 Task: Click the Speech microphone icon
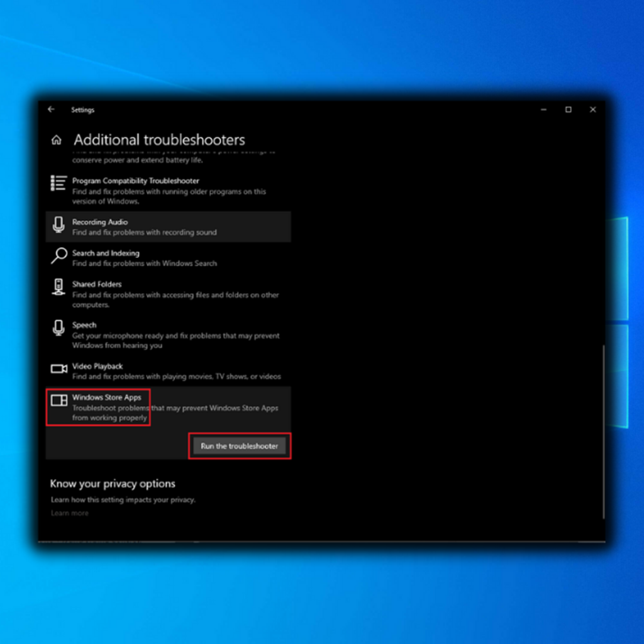(58, 328)
